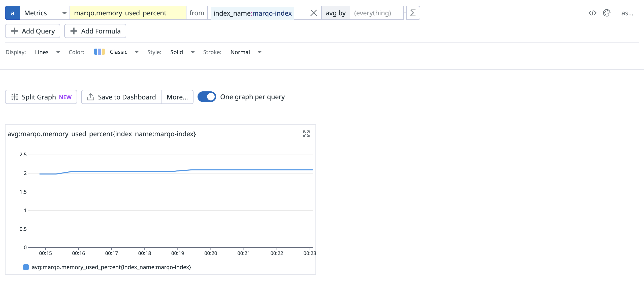The height and width of the screenshot is (287, 644).
Task: Click the sigma function icon
Action: click(413, 13)
